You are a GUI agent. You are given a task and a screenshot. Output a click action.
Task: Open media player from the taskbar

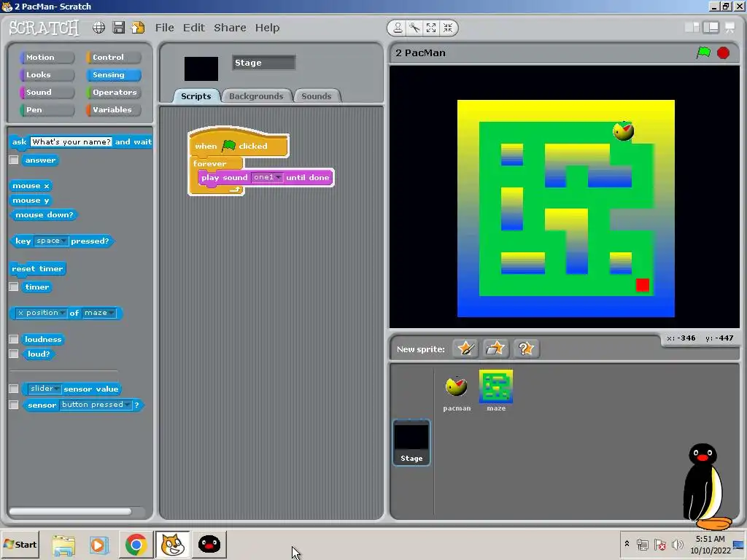tap(99, 545)
